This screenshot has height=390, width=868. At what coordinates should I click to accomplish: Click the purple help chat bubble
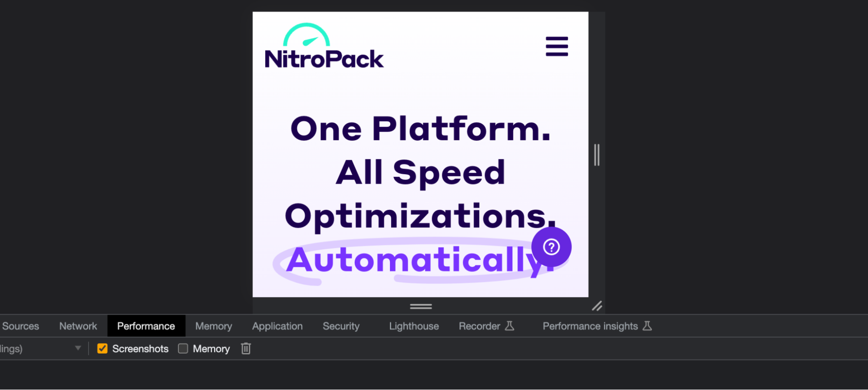point(551,247)
